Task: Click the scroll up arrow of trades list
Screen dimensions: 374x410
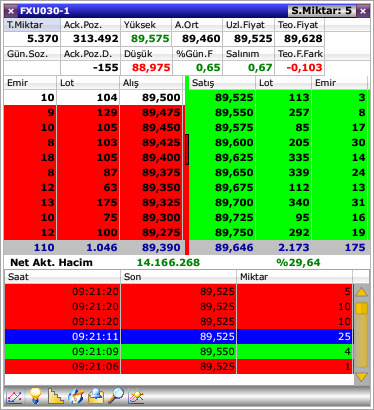Action: coord(362,292)
